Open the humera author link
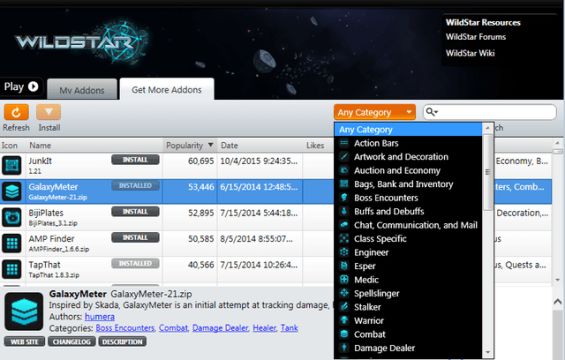The height and width of the screenshot is (360, 565). click(x=99, y=317)
